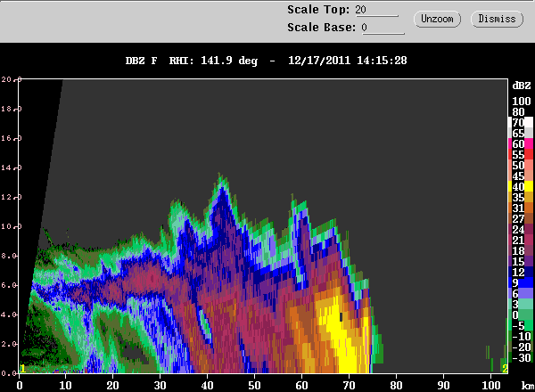Click the 100 km range axis label

click(490, 386)
